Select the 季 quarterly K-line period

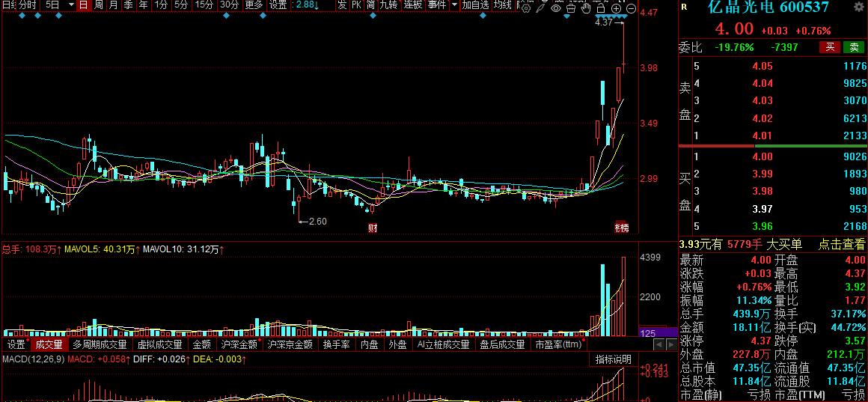point(128,5)
